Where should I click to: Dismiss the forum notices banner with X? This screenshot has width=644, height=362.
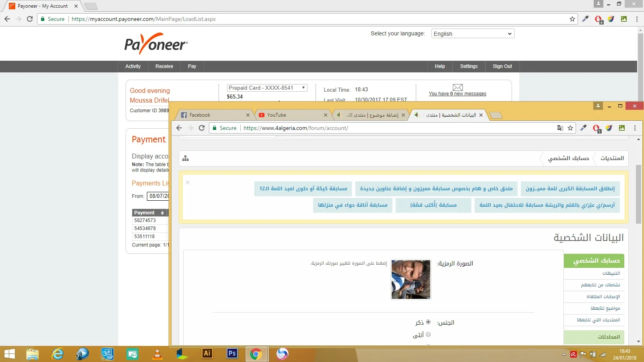tap(188, 183)
